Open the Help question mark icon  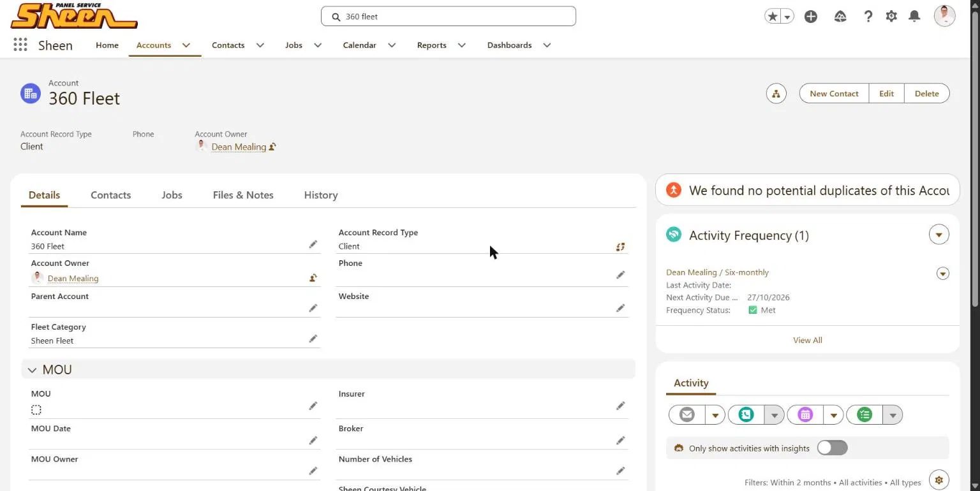(868, 17)
